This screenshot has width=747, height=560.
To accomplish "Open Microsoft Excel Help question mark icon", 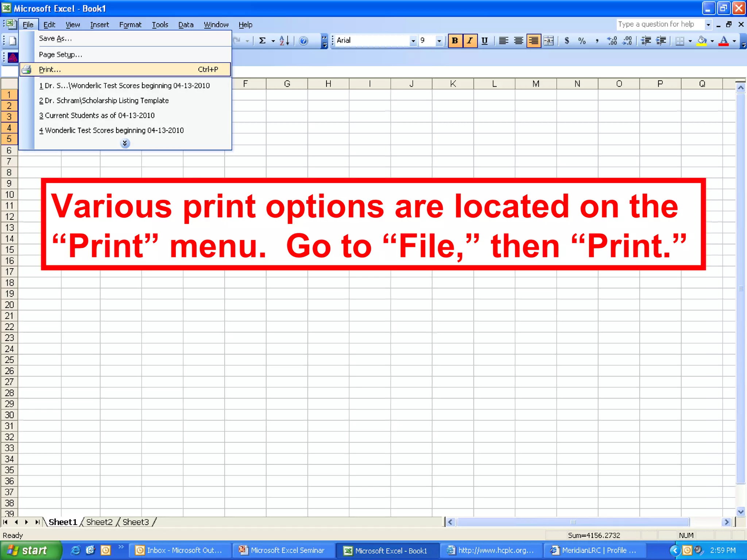I will pos(303,40).
